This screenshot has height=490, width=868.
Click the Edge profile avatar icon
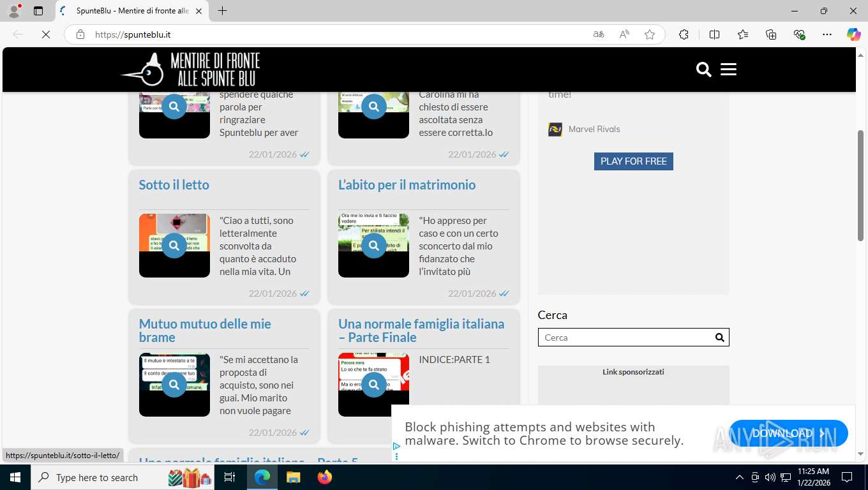pyautogui.click(x=13, y=11)
